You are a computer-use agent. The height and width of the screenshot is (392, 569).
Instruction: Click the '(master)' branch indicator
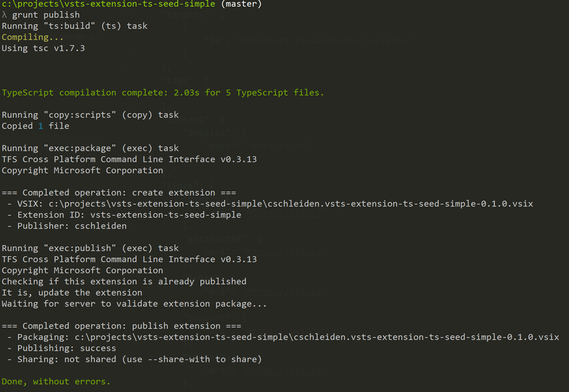(x=241, y=4)
